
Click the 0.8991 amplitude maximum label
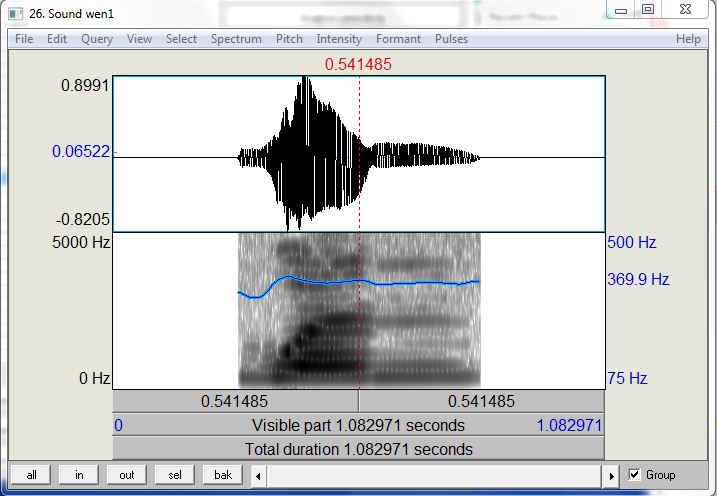[x=86, y=85]
